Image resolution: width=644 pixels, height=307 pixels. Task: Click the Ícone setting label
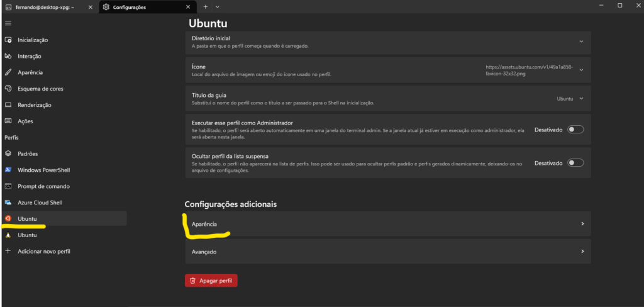point(199,67)
